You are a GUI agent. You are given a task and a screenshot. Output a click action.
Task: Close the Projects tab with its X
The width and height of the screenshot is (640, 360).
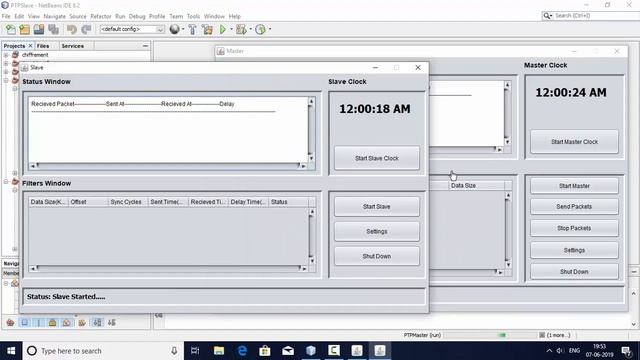point(30,46)
